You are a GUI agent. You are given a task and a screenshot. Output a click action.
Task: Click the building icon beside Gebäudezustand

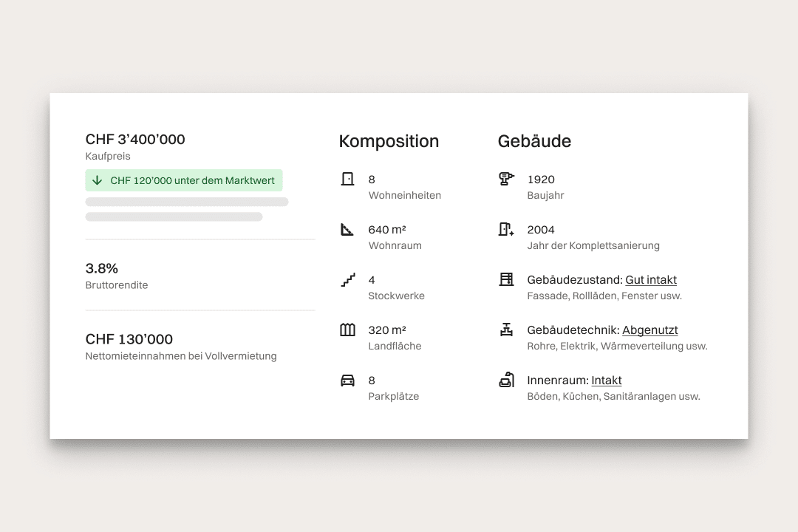506,279
